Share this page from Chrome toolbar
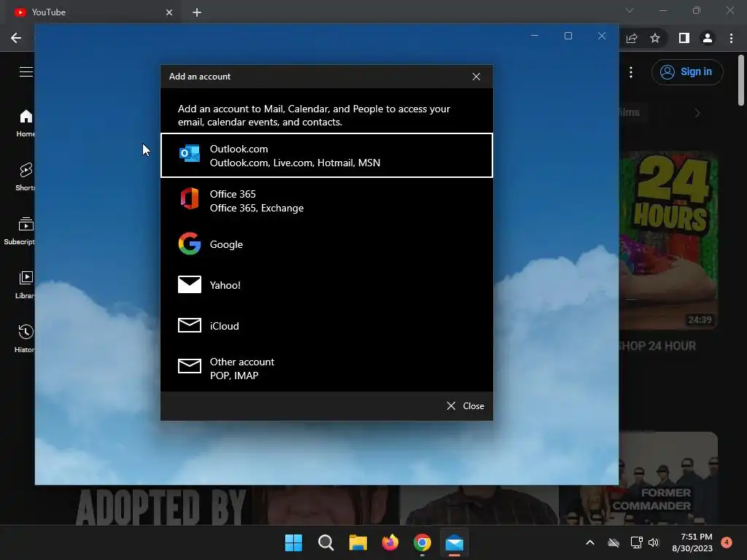 click(632, 38)
